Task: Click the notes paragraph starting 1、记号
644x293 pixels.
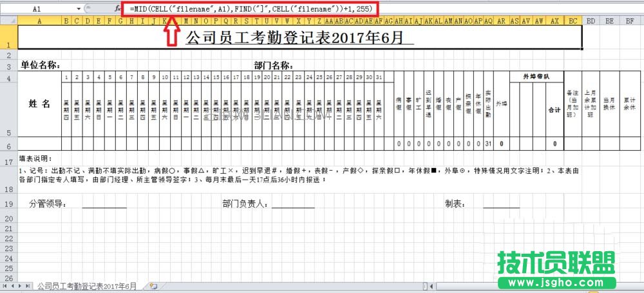Action: pos(299,175)
